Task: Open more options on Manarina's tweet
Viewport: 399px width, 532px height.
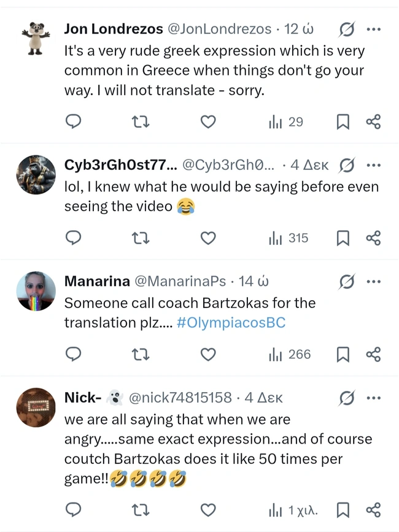Action: pyautogui.click(x=373, y=281)
